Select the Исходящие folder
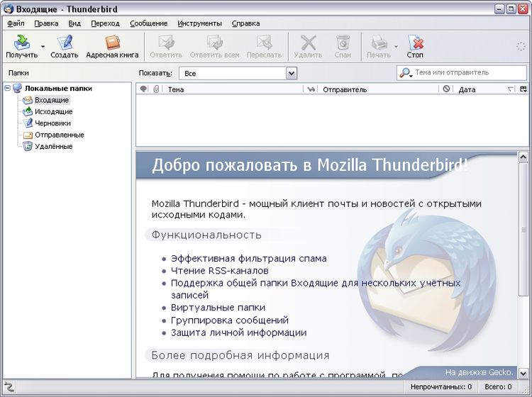The height and width of the screenshot is (397, 532). 54,111
